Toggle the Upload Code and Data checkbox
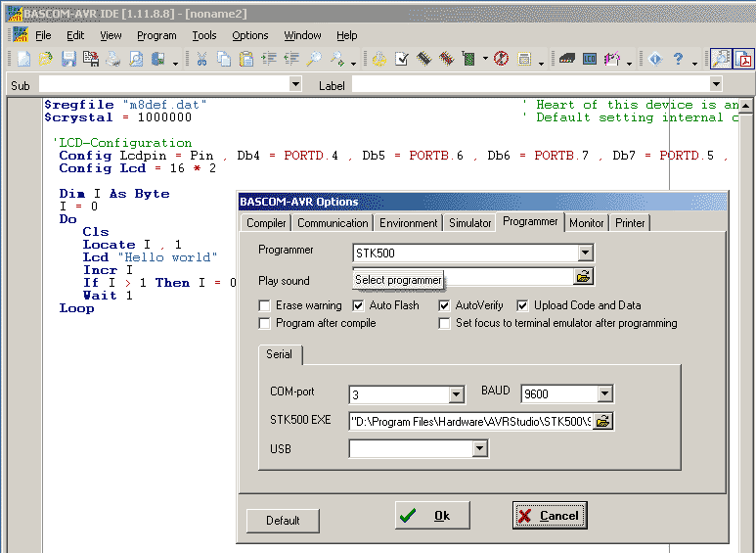 (x=522, y=305)
